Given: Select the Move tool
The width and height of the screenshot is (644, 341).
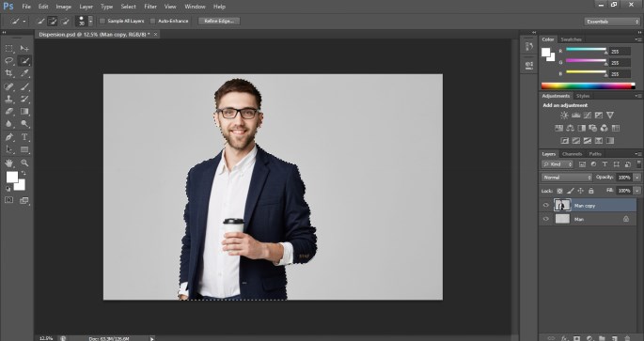Looking at the screenshot, I should click(x=24, y=49).
